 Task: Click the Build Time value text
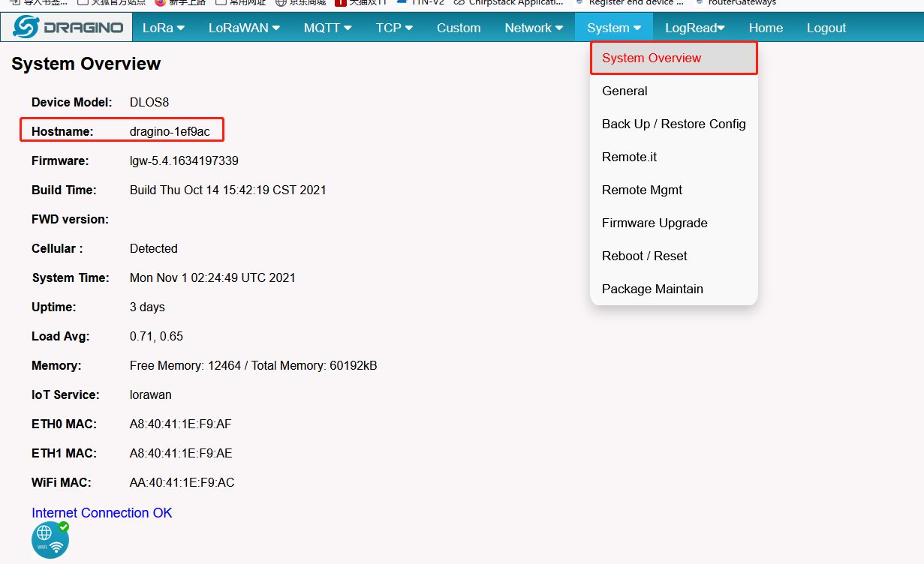point(228,190)
